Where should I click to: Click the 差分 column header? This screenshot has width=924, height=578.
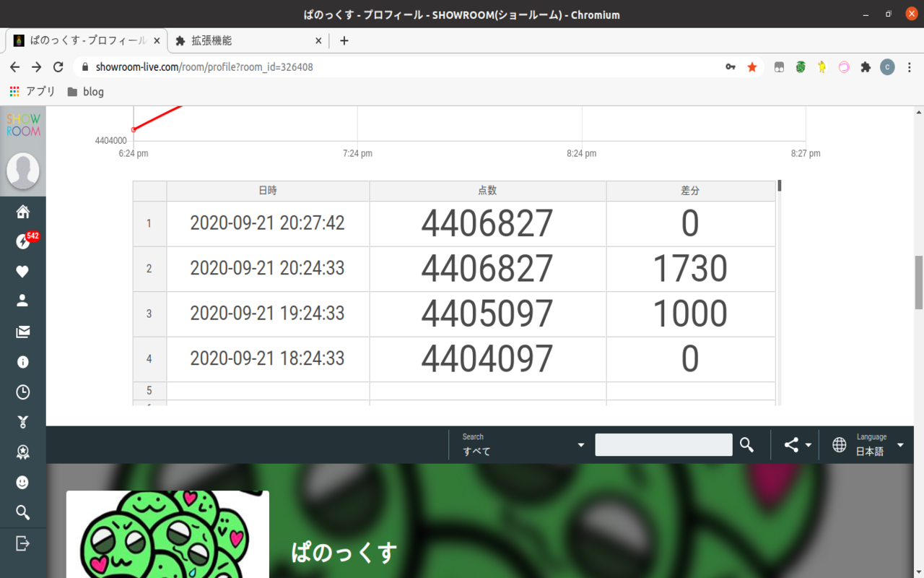coord(691,191)
